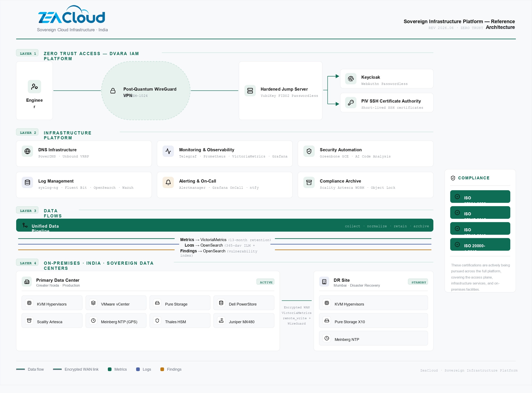Open the Keycloak card
The width and height of the screenshot is (532, 393).
tap(387, 79)
